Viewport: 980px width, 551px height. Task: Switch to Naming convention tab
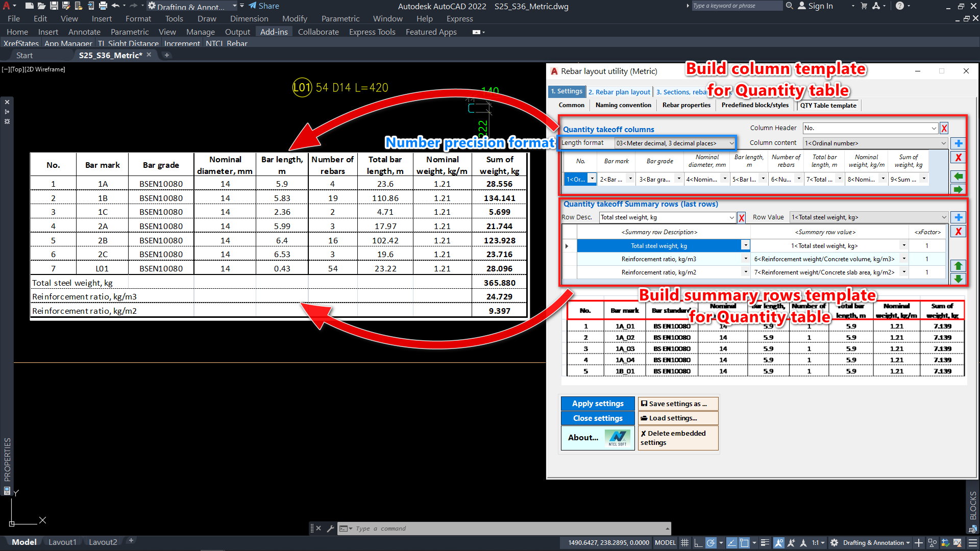623,105
